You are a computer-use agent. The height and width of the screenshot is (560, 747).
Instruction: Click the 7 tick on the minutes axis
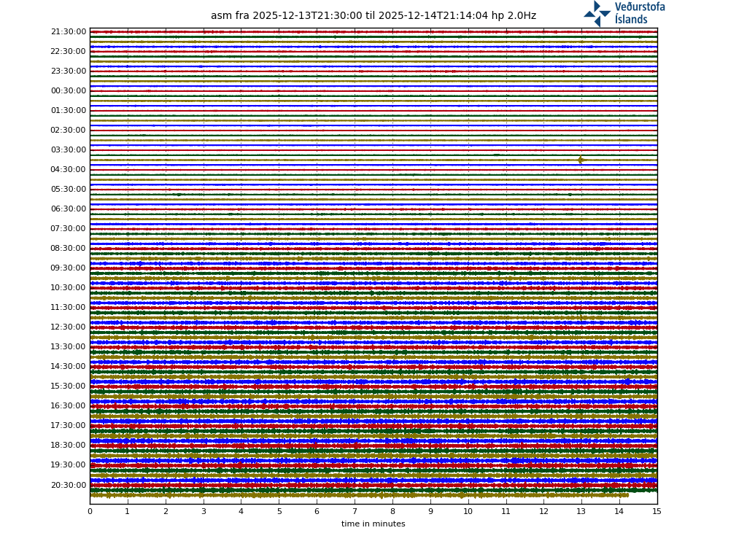pos(355,512)
